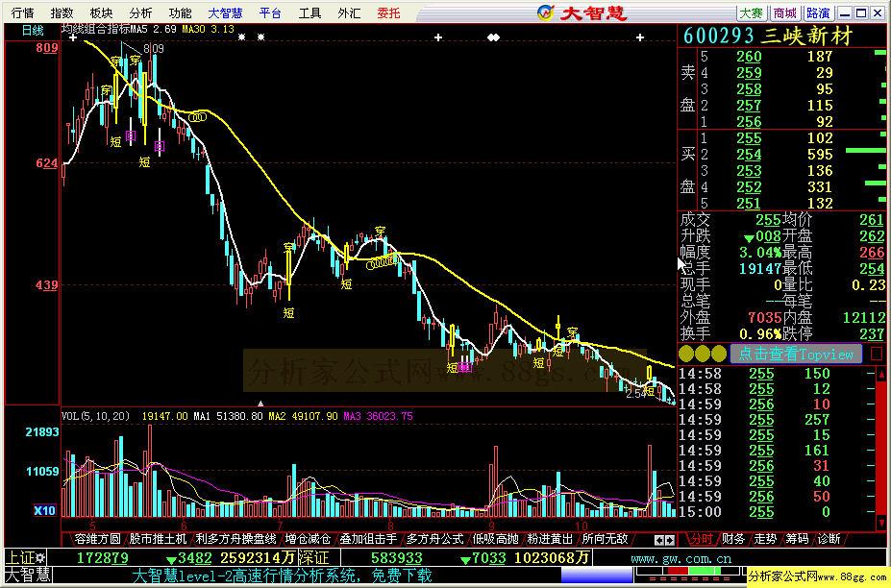Image resolution: width=891 pixels, height=588 pixels.
Task: Open the 委托 menu
Action: (x=388, y=12)
